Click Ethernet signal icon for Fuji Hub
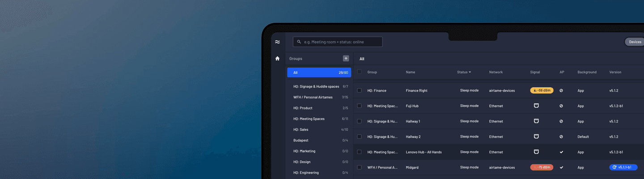Screen dimensions: 644x179 [536, 106]
